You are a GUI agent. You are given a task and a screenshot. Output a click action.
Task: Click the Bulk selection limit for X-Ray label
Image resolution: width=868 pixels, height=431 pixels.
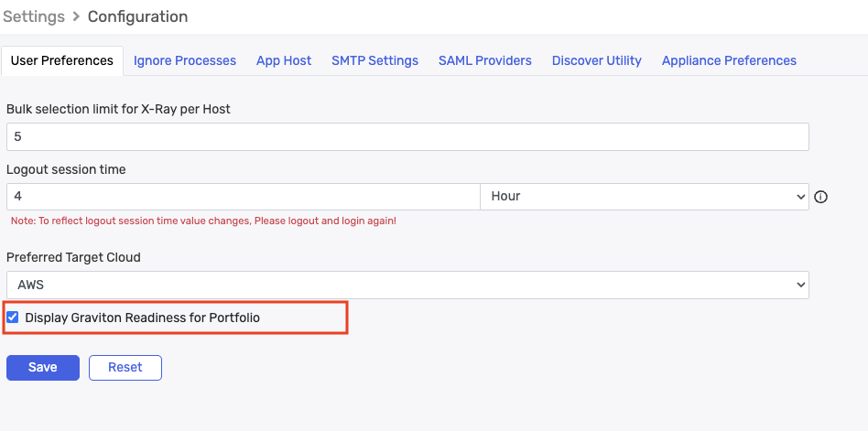pyautogui.click(x=118, y=109)
